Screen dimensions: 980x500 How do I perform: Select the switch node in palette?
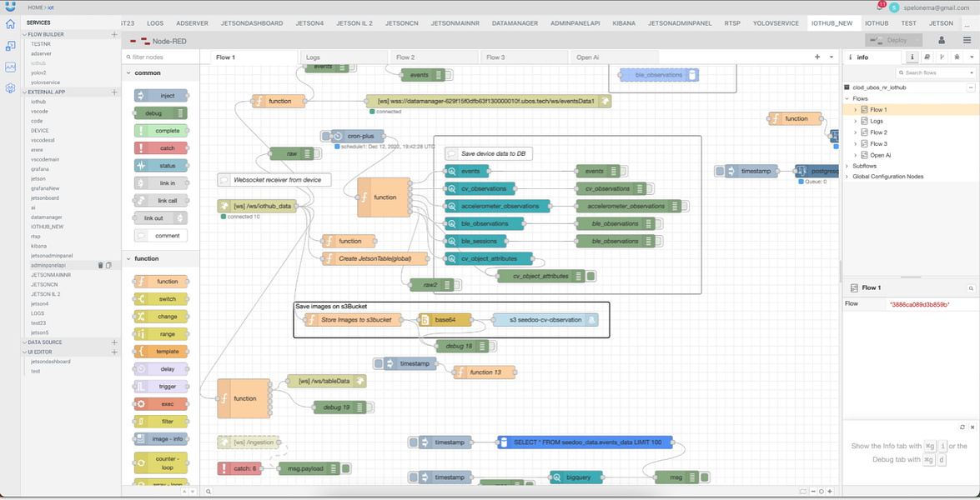pos(161,299)
